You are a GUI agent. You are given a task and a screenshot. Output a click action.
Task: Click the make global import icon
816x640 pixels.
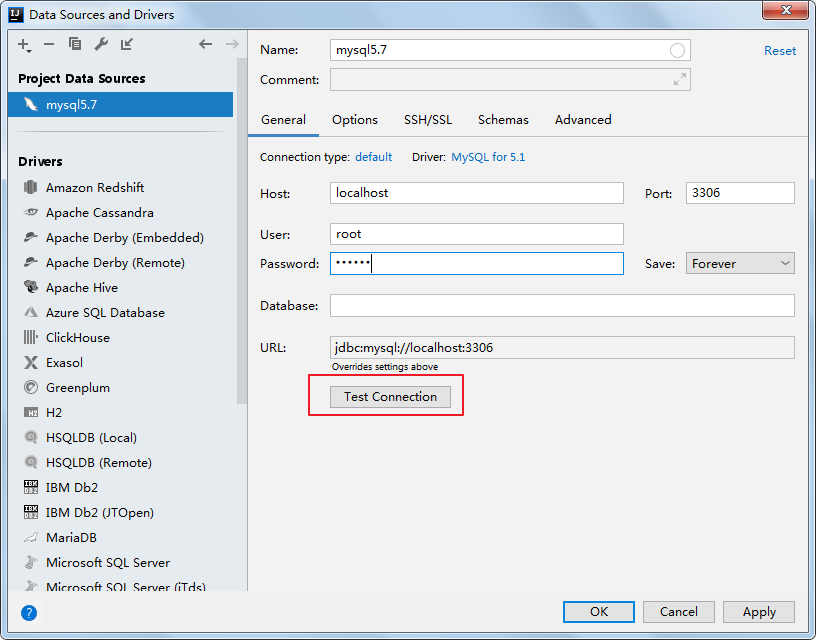[126, 44]
